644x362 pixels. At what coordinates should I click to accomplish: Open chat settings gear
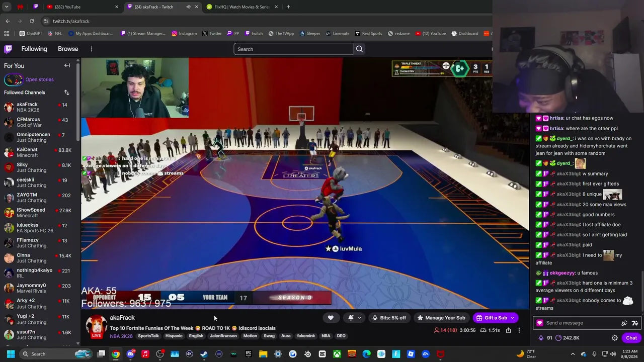click(615, 338)
